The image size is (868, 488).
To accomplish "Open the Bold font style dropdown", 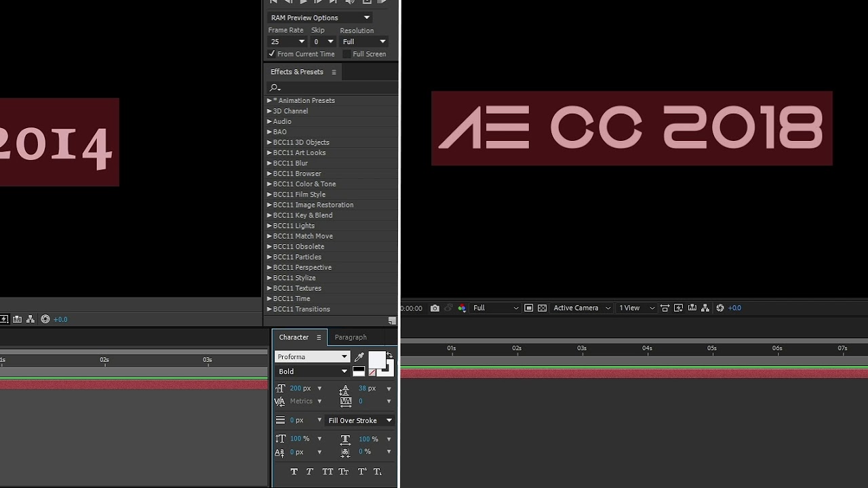I will click(312, 371).
